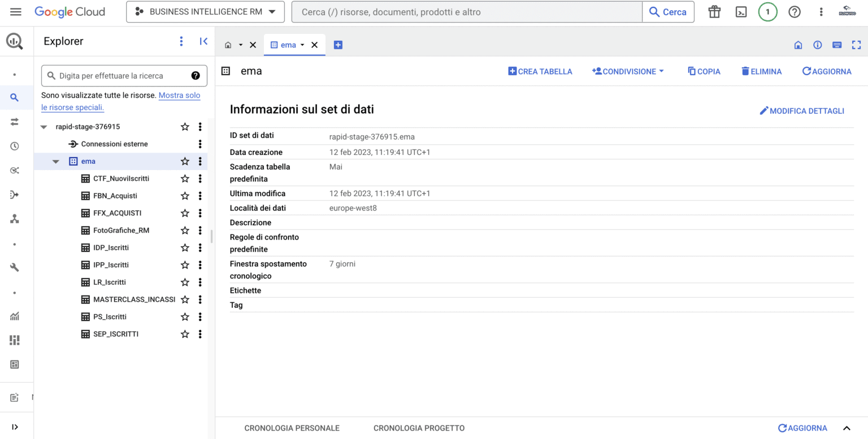Collapse the Explorer panel with the arrow icon

point(203,41)
